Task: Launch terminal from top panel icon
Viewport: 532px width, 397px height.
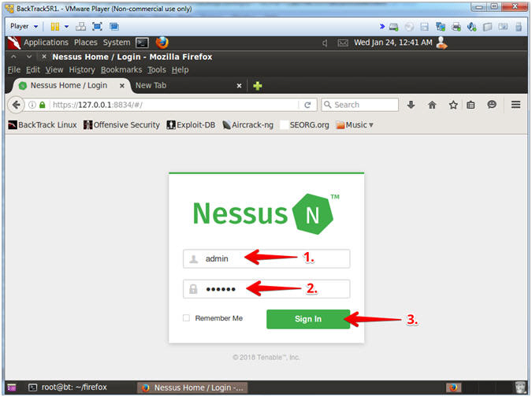Action: tap(142, 43)
